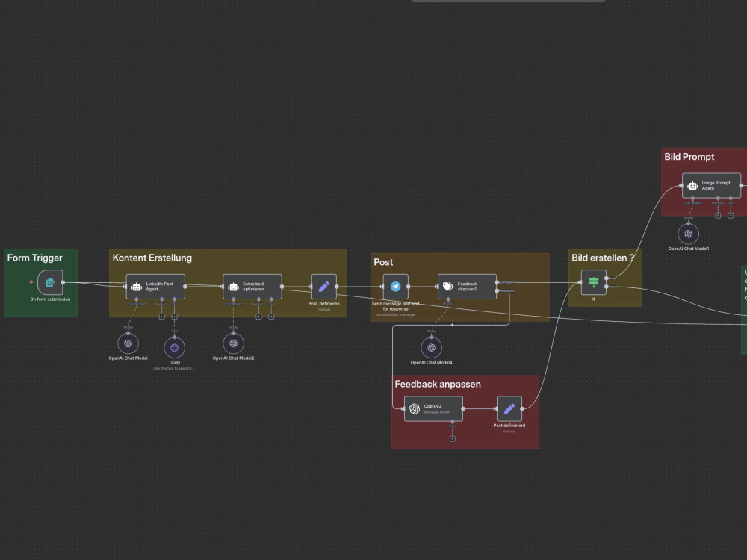Viewport: 747px width, 560px height.
Task: Add Memory to Image Prompt Agent
Action: (718, 216)
